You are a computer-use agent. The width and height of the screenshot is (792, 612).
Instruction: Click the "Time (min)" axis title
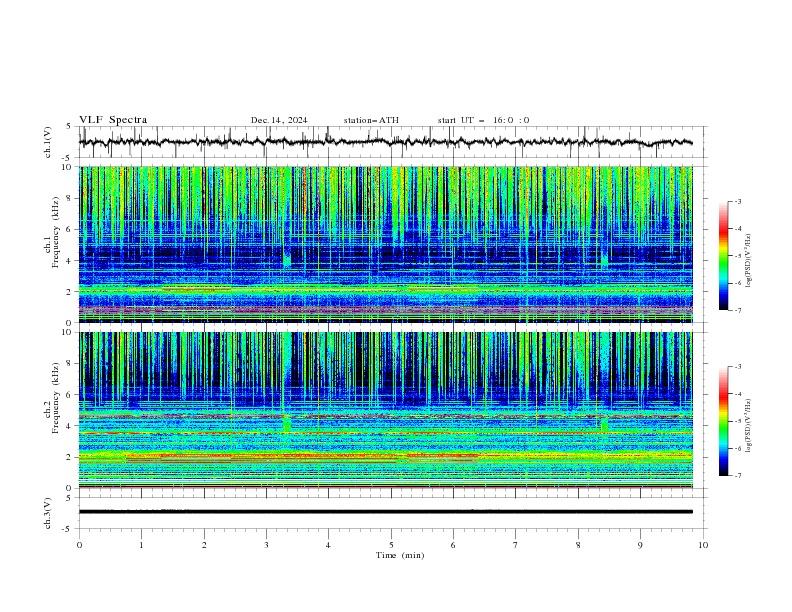(400, 555)
